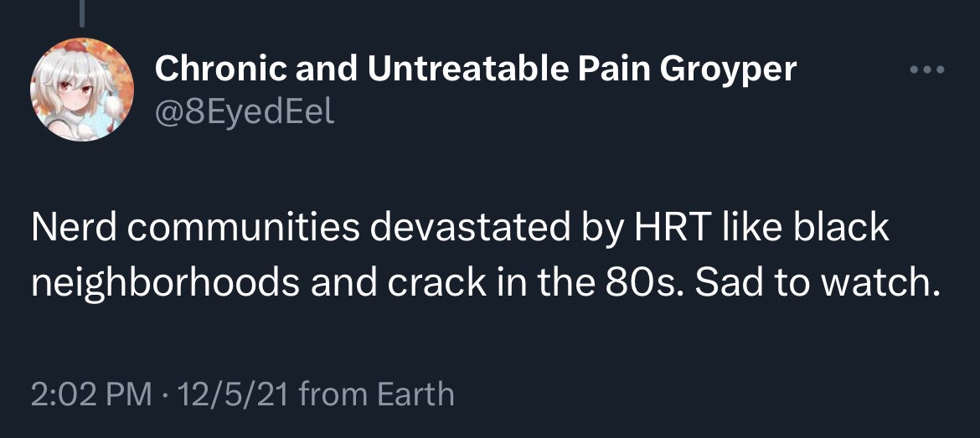This screenshot has width=980, height=438.
Task: Click the @8EyedEel handle
Action: click(x=245, y=111)
